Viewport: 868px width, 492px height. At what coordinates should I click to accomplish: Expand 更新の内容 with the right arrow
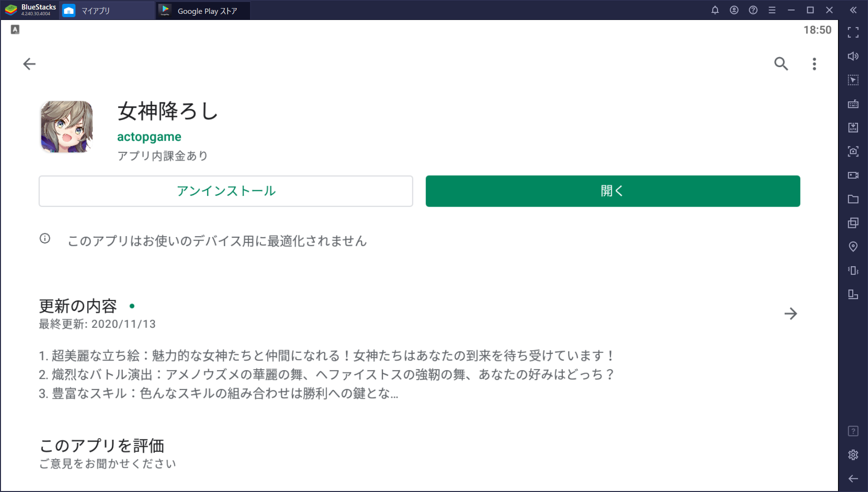pyautogui.click(x=790, y=313)
